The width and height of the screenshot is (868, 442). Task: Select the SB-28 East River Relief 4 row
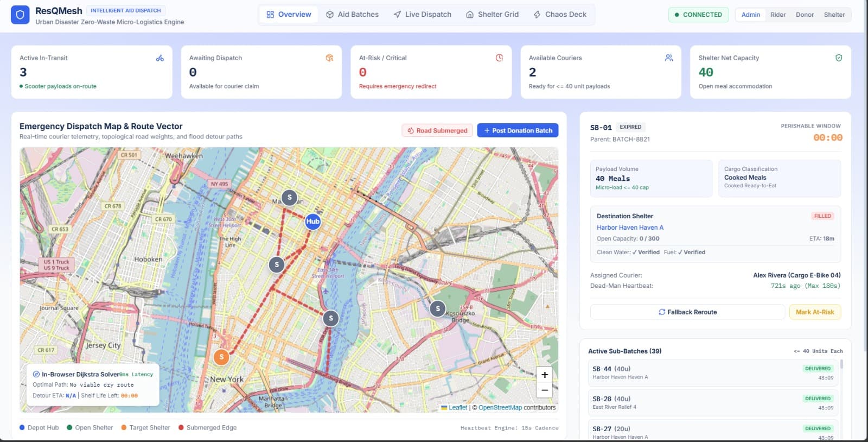[713, 402]
